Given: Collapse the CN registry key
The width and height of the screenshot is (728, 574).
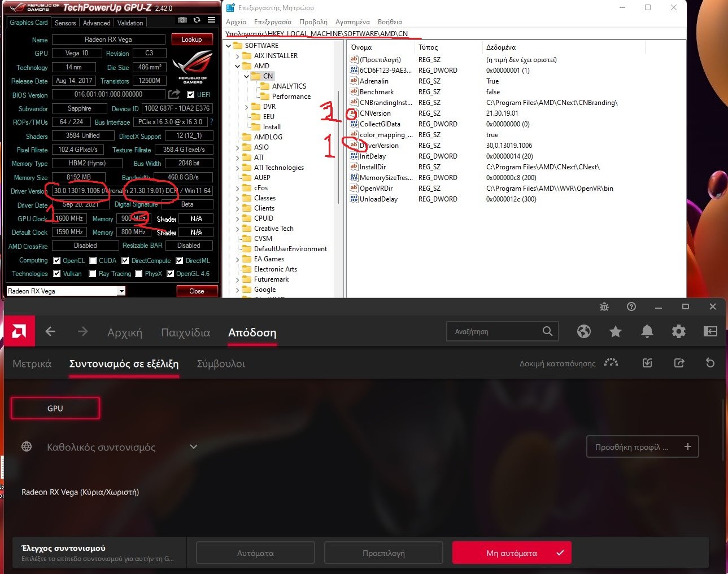Looking at the screenshot, I should point(247,76).
